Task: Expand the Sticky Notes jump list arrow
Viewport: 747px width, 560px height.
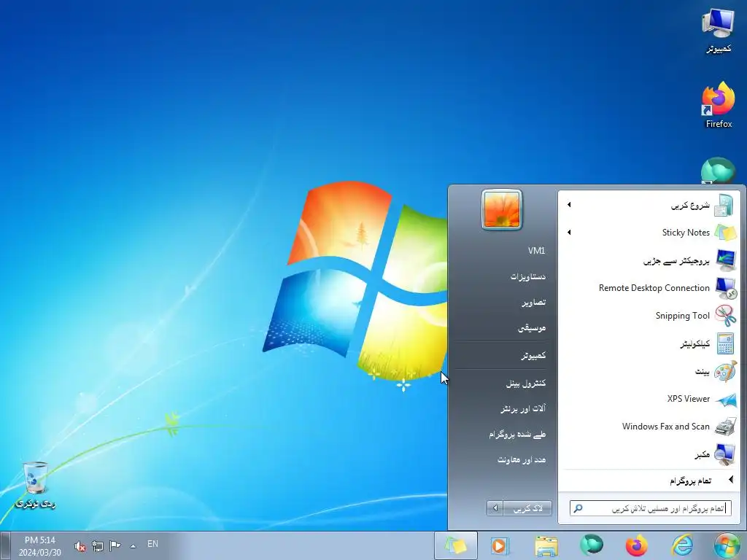Action: tap(569, 233)
